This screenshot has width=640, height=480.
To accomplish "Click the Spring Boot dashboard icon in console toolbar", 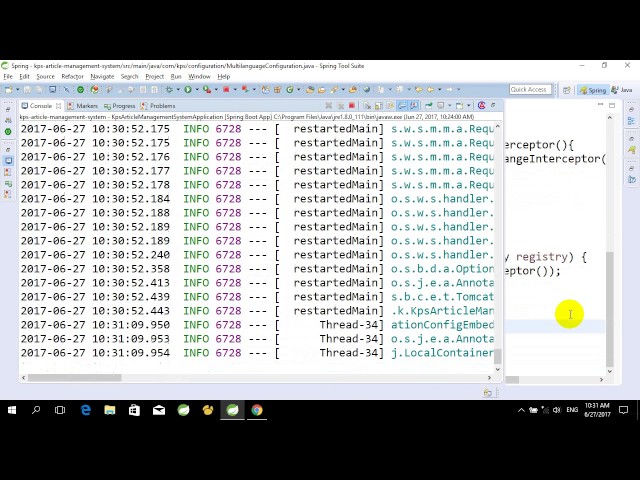I will (x=482, y=106).
